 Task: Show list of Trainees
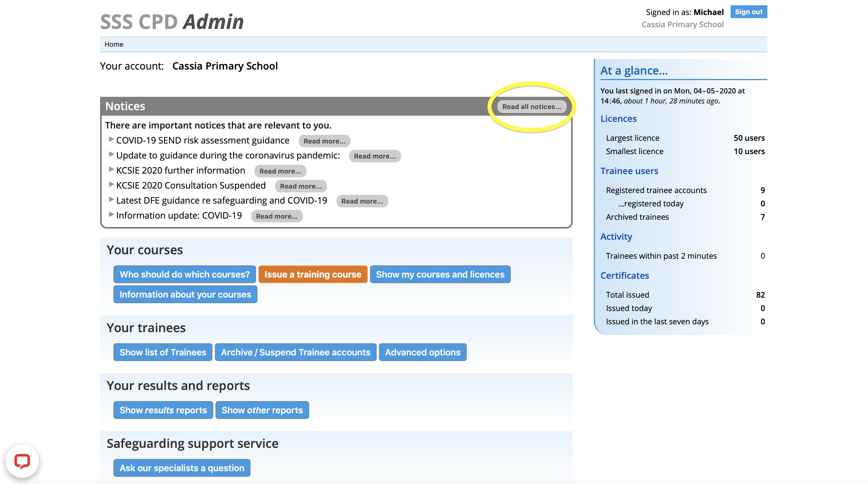coord(163,352)
